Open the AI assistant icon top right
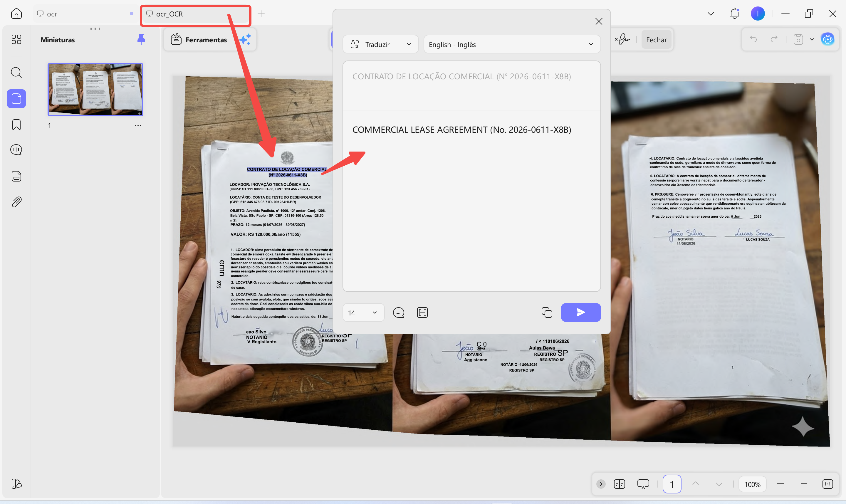 point(828,39)
